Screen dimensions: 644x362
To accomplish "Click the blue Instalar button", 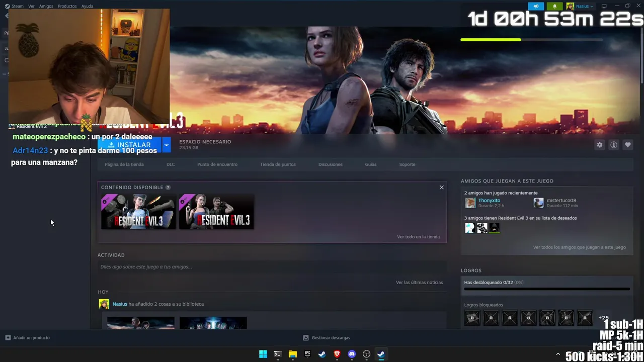I will (x=130, y=145).
